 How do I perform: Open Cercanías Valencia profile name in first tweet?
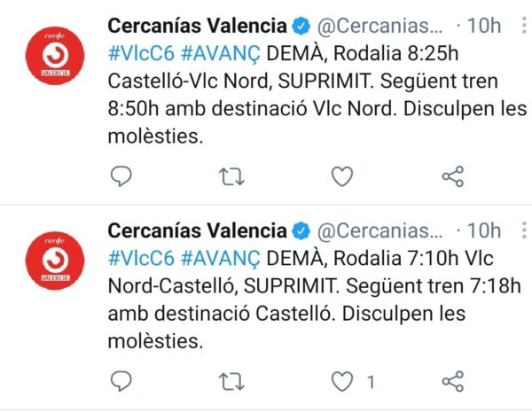[196, 25]
